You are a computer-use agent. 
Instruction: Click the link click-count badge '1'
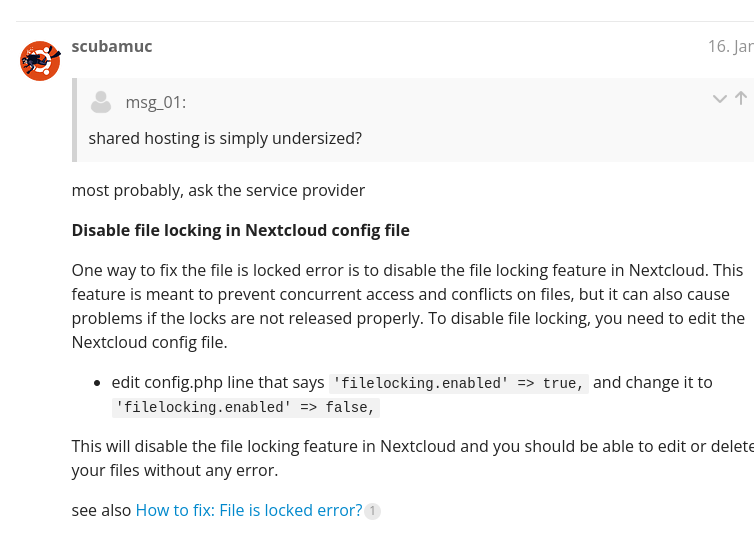372,511
